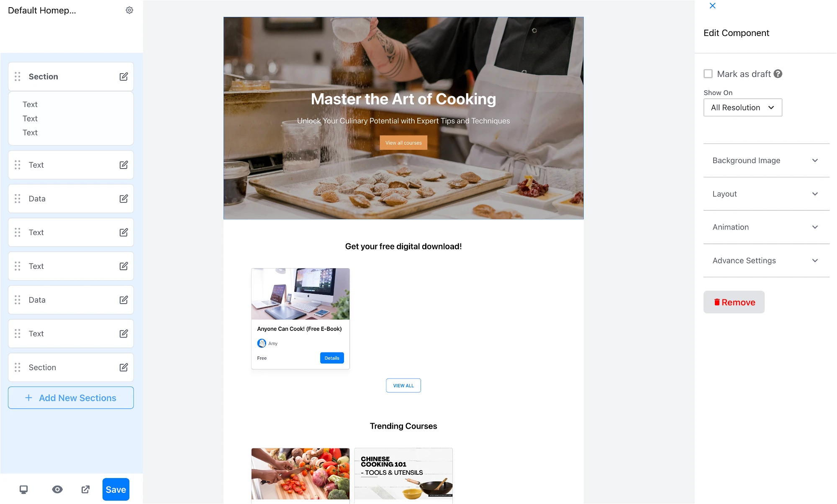Screen dimensions: 837x504
Task: Preview page with the eye icon
Action: point(57,489)
